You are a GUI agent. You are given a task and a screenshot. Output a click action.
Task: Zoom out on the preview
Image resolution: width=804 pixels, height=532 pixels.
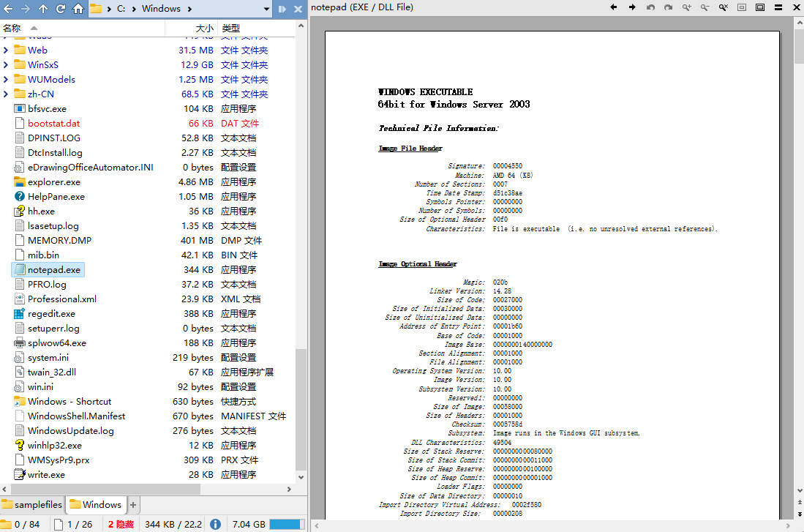(x=705, y=7)
